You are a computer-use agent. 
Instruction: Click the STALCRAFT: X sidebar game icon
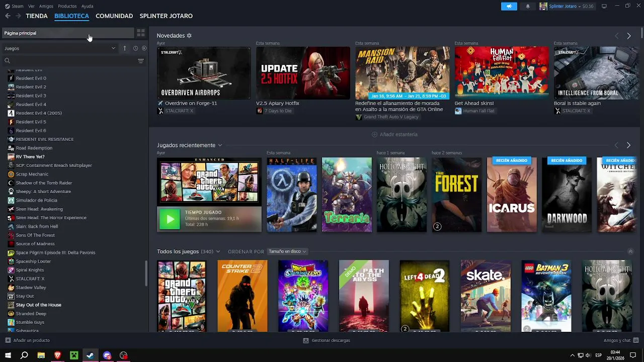point(11,279)
